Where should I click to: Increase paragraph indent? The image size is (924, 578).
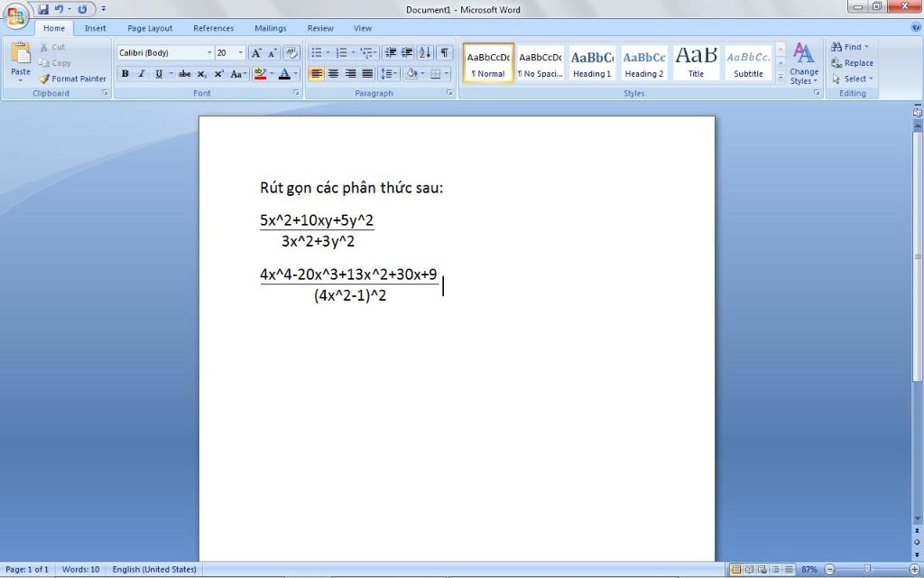click(x=407, y=53)
